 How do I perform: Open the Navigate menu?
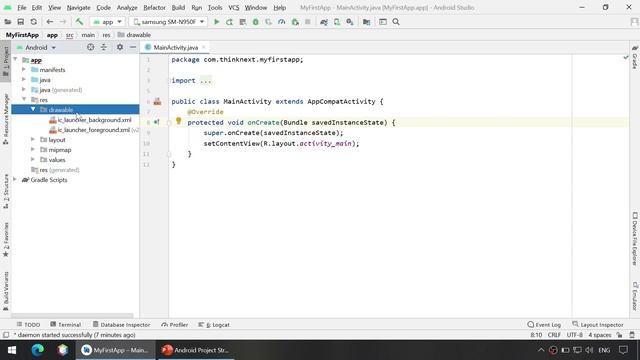78,7
